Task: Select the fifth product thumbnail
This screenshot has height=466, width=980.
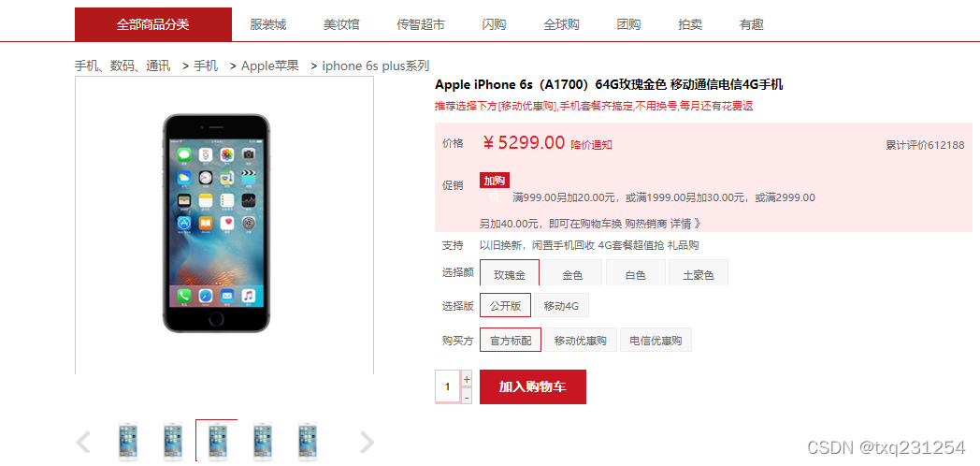Action: click(x=307, y=442)
